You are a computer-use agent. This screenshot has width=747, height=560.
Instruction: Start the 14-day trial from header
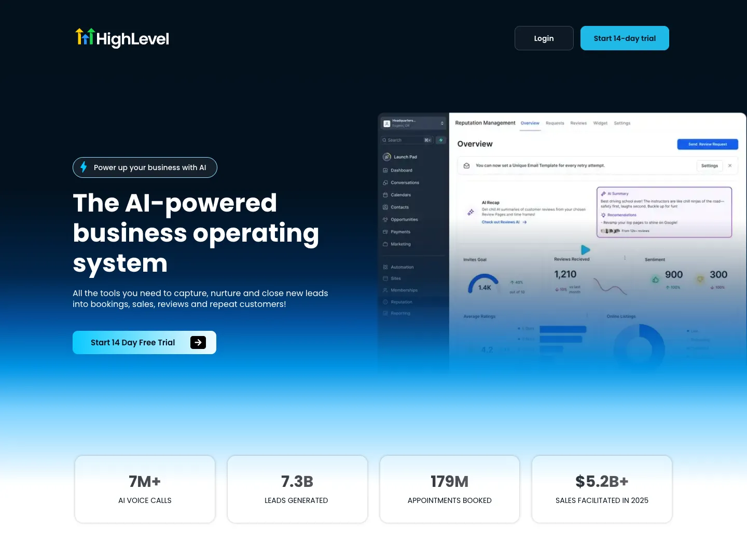click(x=625, y=38)
